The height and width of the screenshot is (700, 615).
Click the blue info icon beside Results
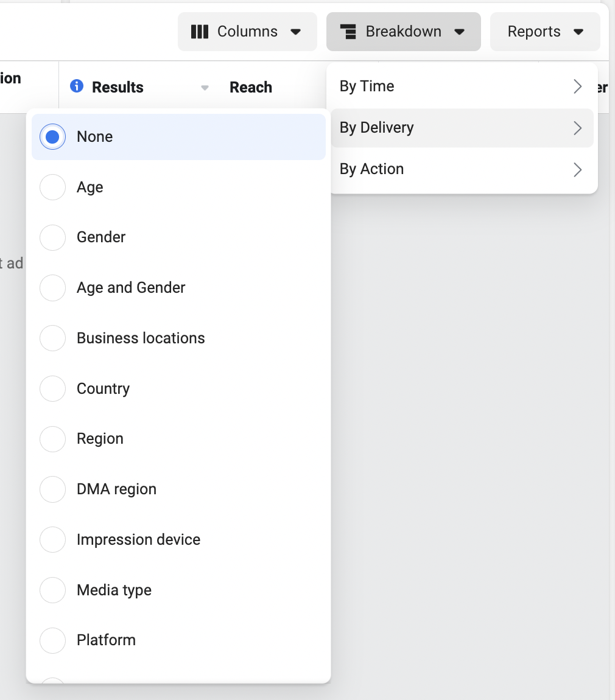pos(77,86)
